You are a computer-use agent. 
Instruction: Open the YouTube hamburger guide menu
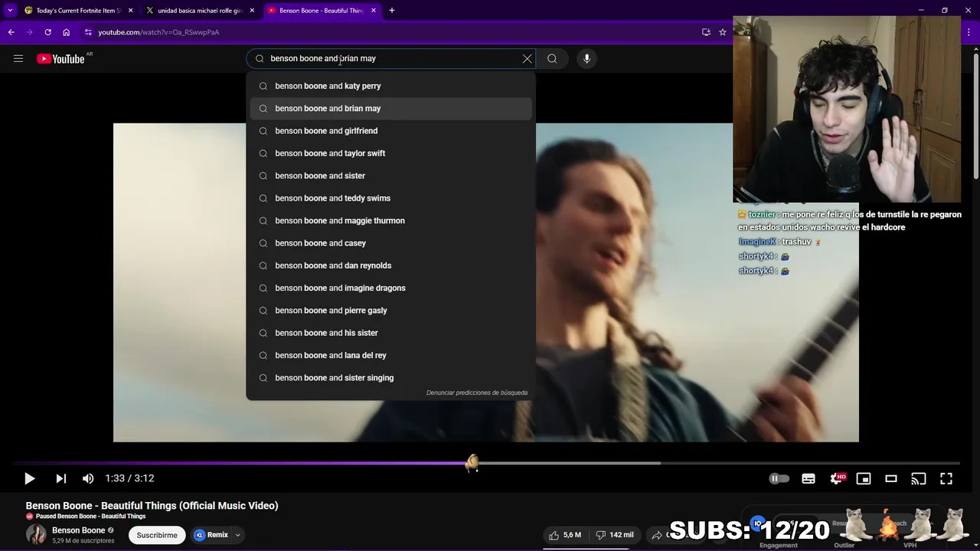click(x=18, y=58)
